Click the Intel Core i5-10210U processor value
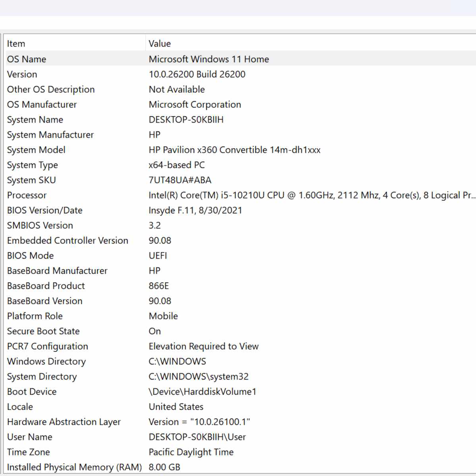This screenshot has width=476, height=476. click(311, 195)
